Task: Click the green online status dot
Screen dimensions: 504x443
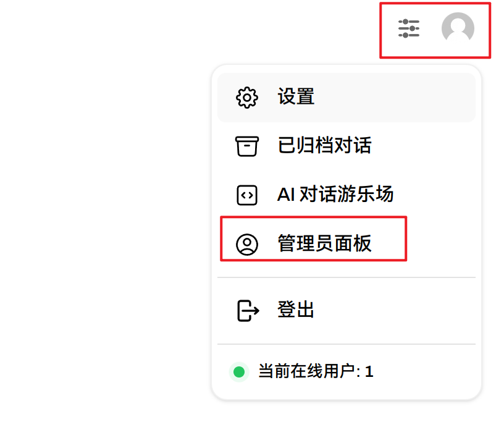Action: (239, 372)
